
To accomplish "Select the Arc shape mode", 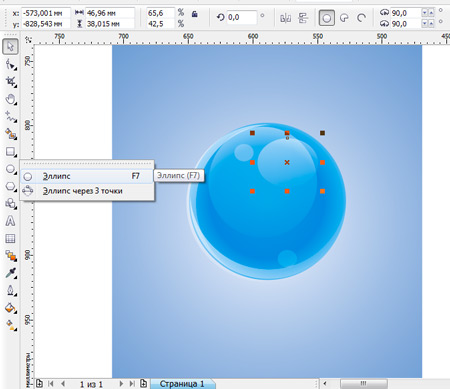I will [361, 18].
